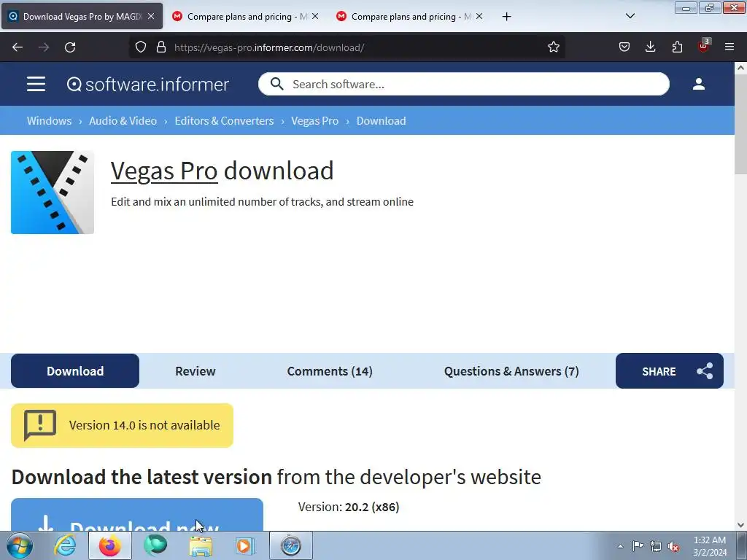Screen dimensions: 747x560
Task: Select the Download tab
Action: tap(75, 371)
